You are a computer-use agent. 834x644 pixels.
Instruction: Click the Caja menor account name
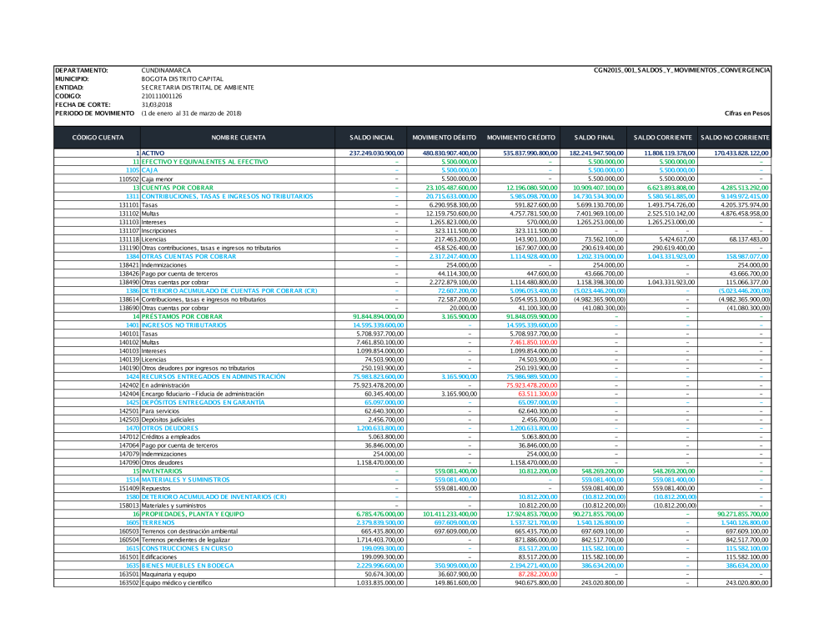[x=158, y=179]
